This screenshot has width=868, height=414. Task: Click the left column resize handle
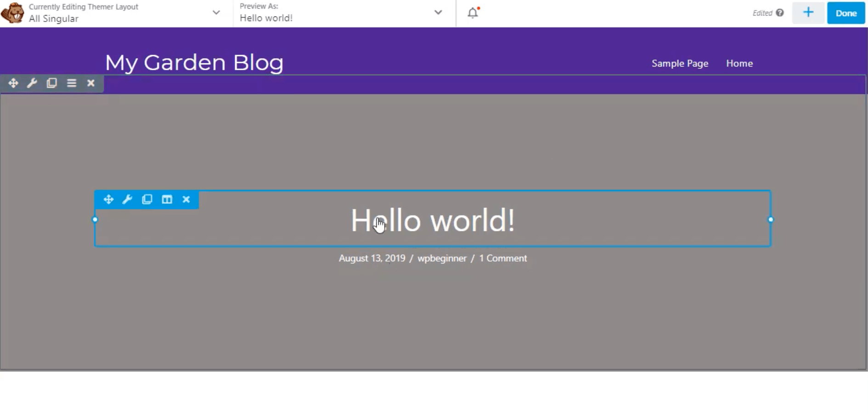coord(95,219)
